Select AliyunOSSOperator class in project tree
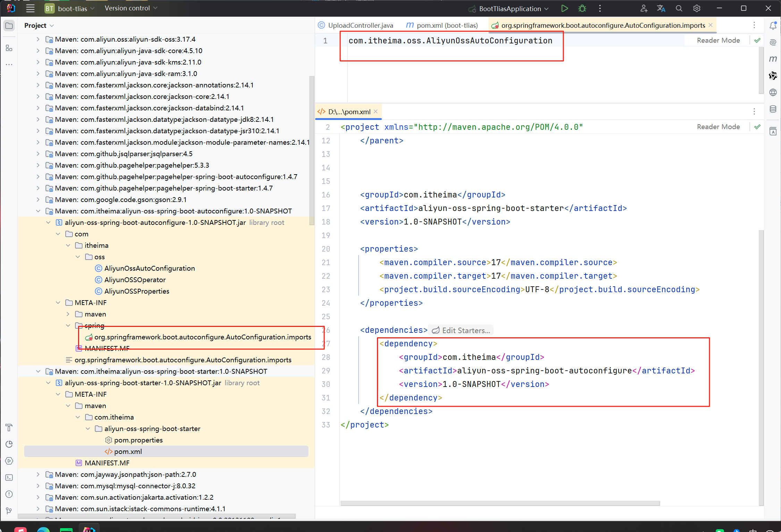Viewport: 781px width, 532px height. [135, 280]
